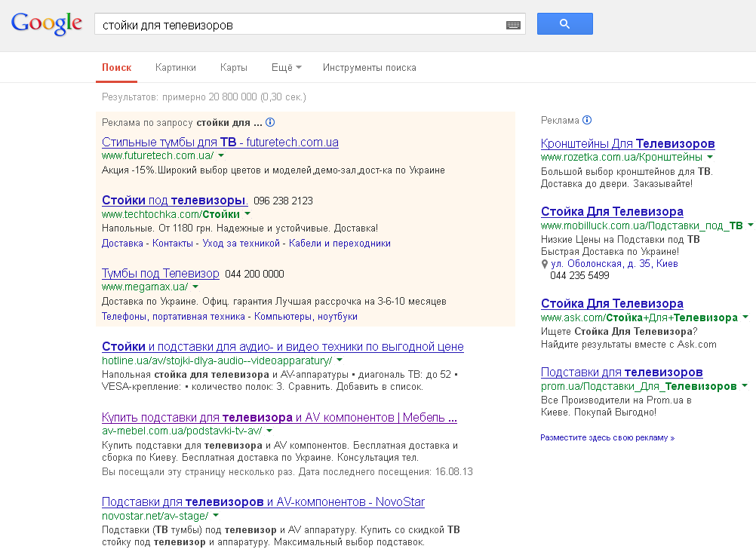
Task: Open dropdown arrow beside www.techtochka.com/Стойки
Action: click(247, 213)
